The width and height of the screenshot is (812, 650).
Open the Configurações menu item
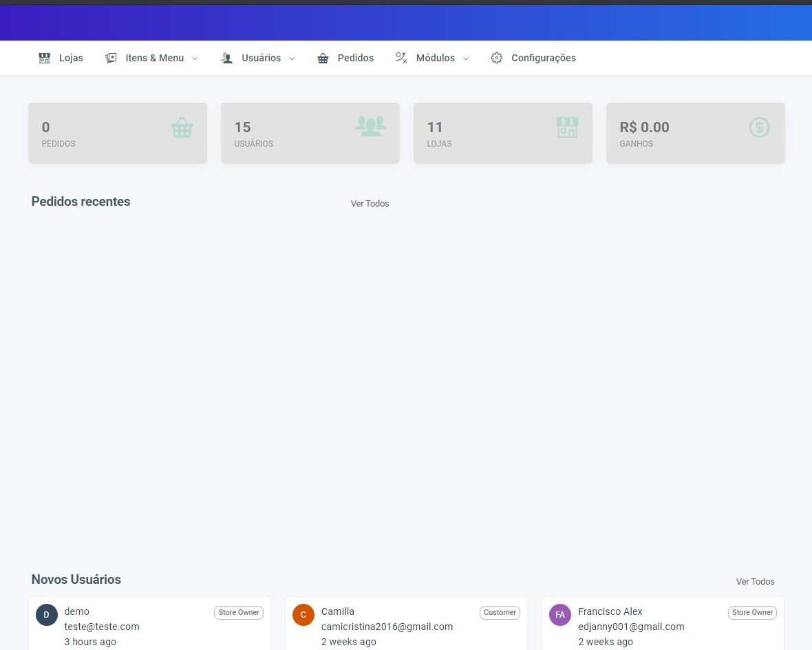point(543,59)
